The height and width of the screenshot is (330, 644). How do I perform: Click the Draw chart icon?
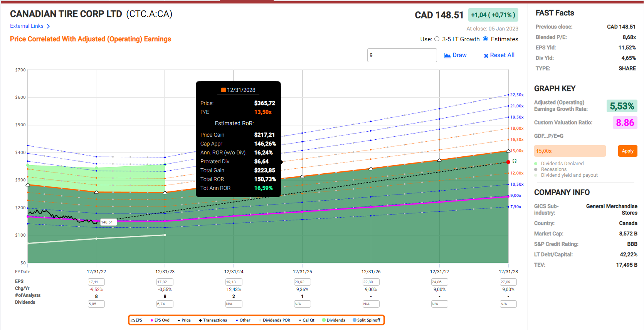point(447,56)
